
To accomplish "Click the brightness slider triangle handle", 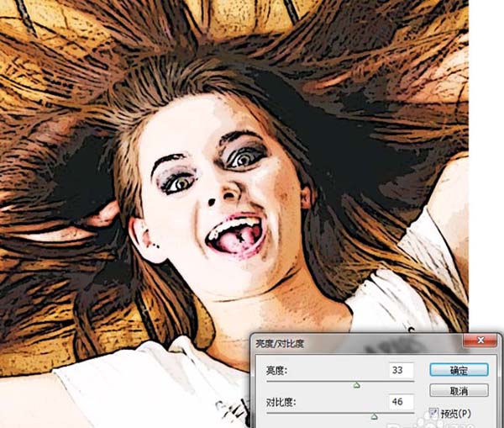I will [x=356, y=385].
